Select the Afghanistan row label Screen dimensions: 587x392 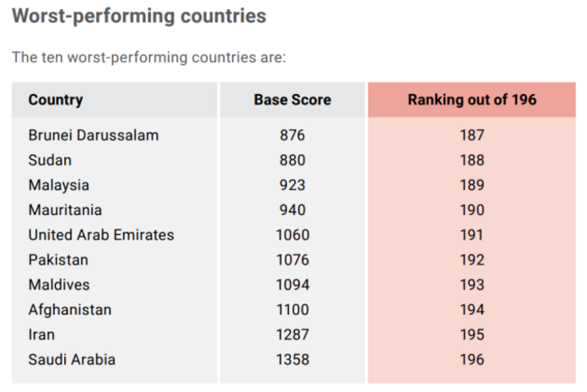(x=70, y=310)
